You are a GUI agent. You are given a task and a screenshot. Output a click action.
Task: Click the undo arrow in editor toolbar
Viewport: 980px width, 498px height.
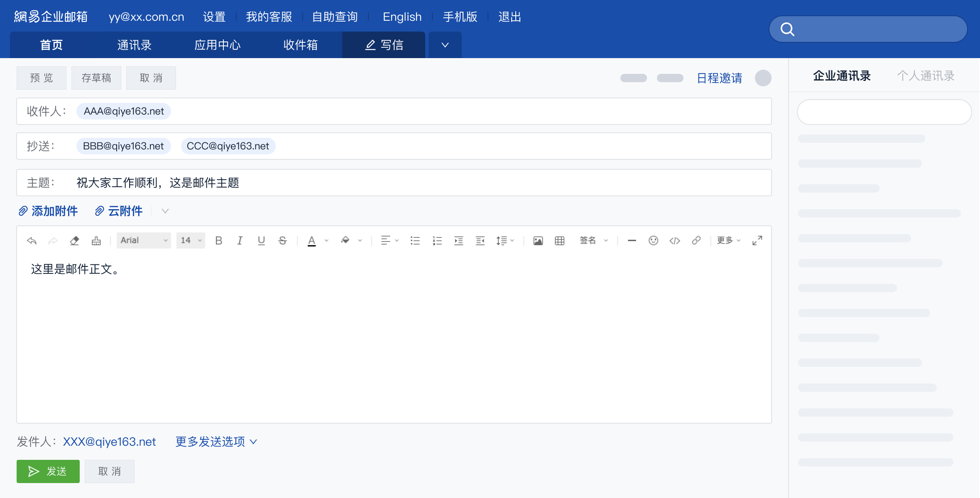coord(32,241)
